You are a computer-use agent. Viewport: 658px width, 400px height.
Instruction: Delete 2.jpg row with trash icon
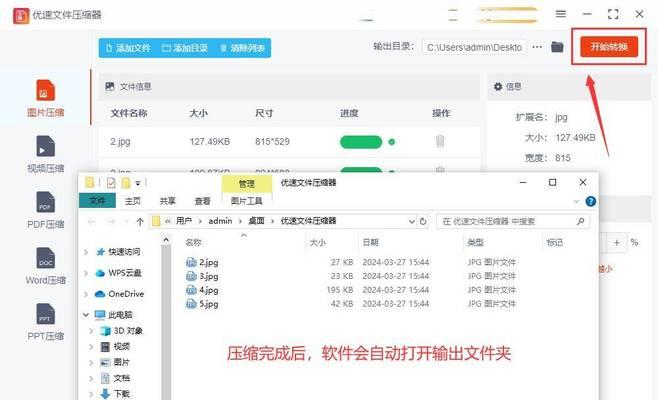click(440, 141)
